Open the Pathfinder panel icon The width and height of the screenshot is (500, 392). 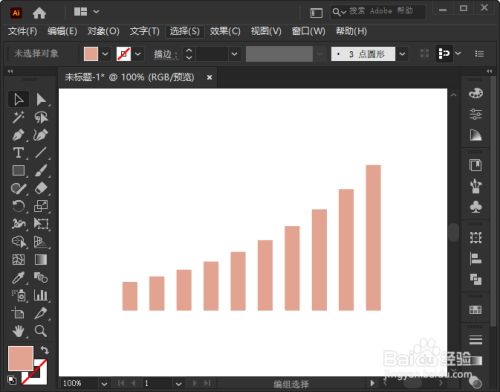coord(476,279)
